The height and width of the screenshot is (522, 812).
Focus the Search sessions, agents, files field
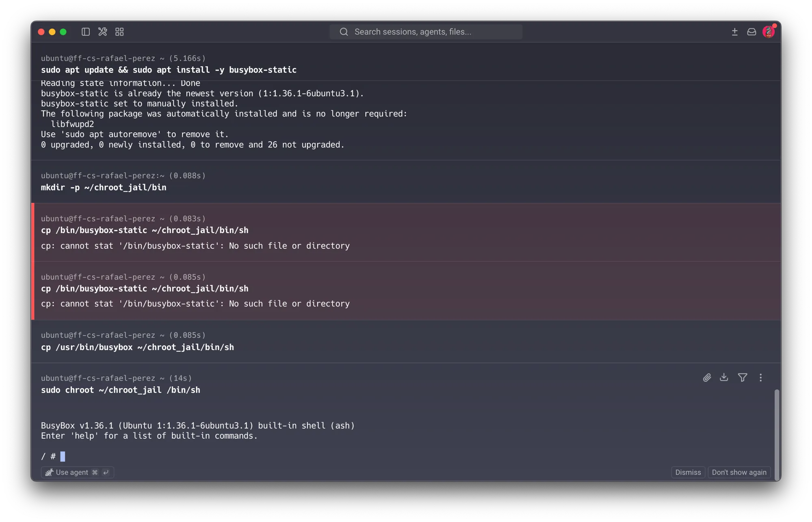(426, 32)
